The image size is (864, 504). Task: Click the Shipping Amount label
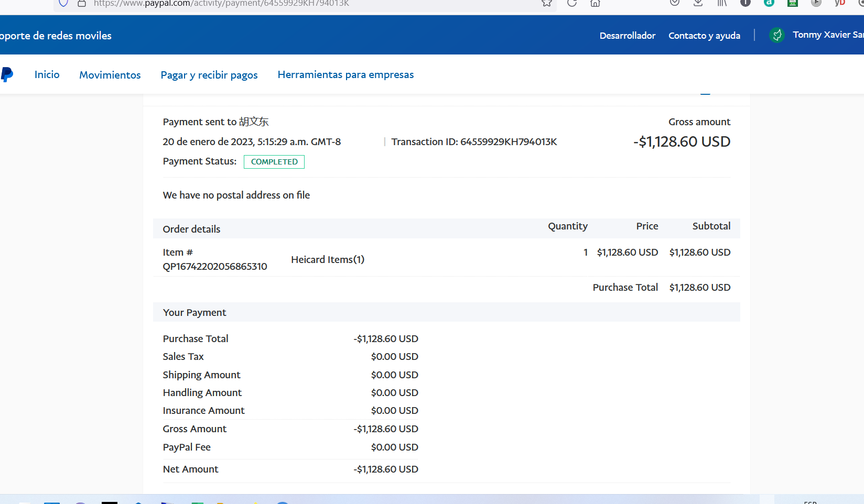[201, 375]
